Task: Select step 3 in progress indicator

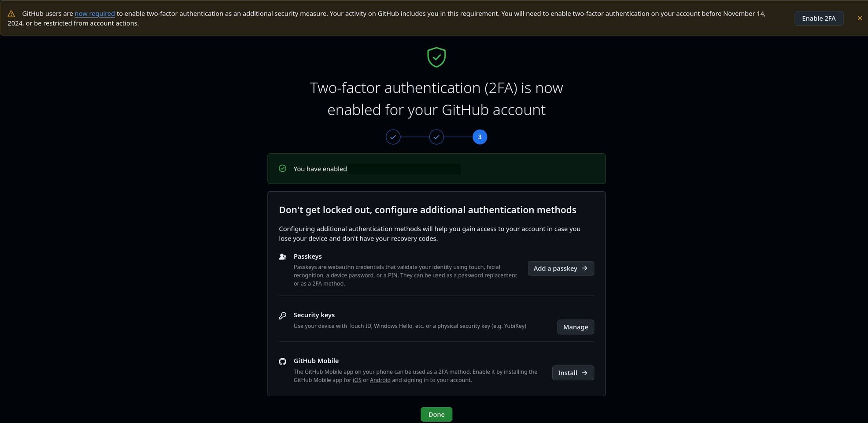Action: click(480, 137)
